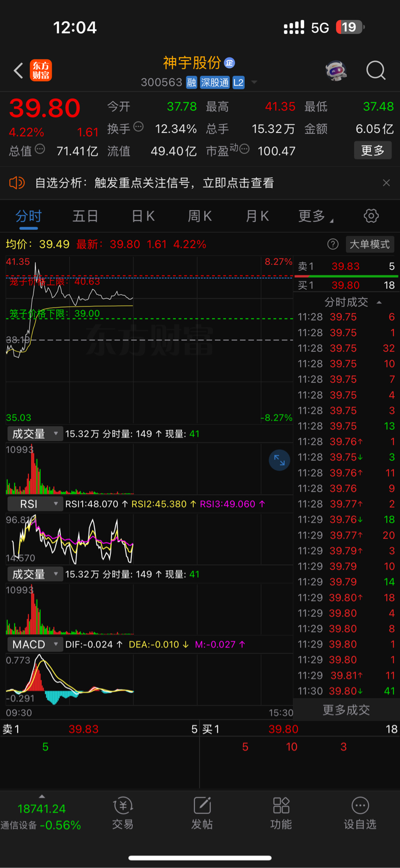Tap the info icon next to 市盈
The width and height of the screenshot is (400, 868).
[244, 150]
